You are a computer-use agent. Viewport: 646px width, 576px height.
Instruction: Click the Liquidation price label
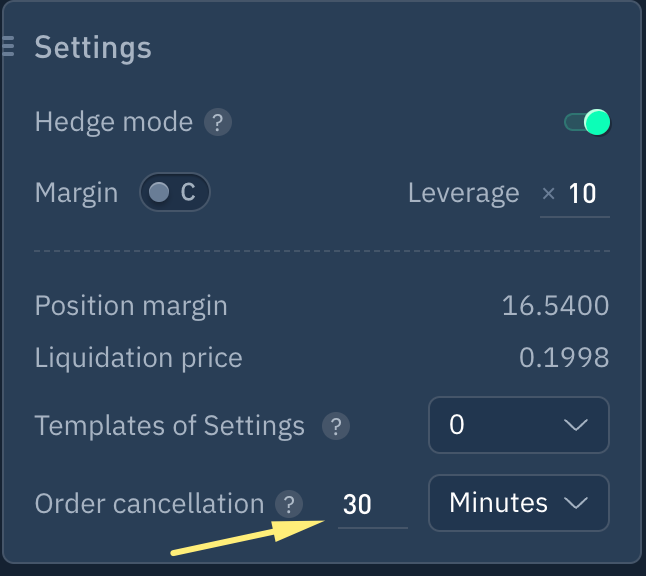click(138, 357)
